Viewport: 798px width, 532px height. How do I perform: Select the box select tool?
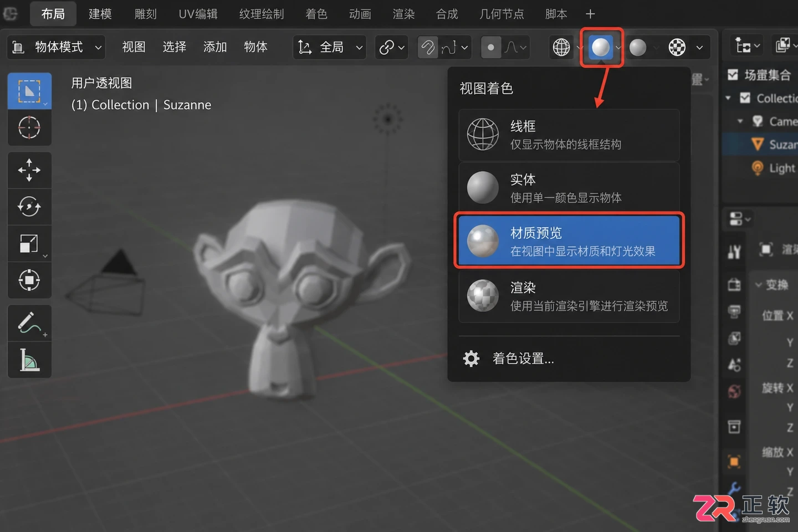[29, 91]
